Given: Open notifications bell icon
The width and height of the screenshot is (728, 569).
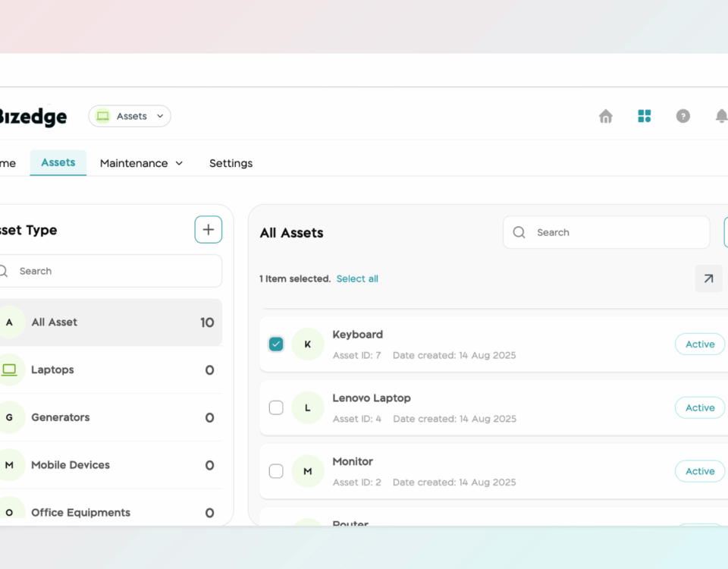Looking at the screenshot, I should tap(720, 116).
